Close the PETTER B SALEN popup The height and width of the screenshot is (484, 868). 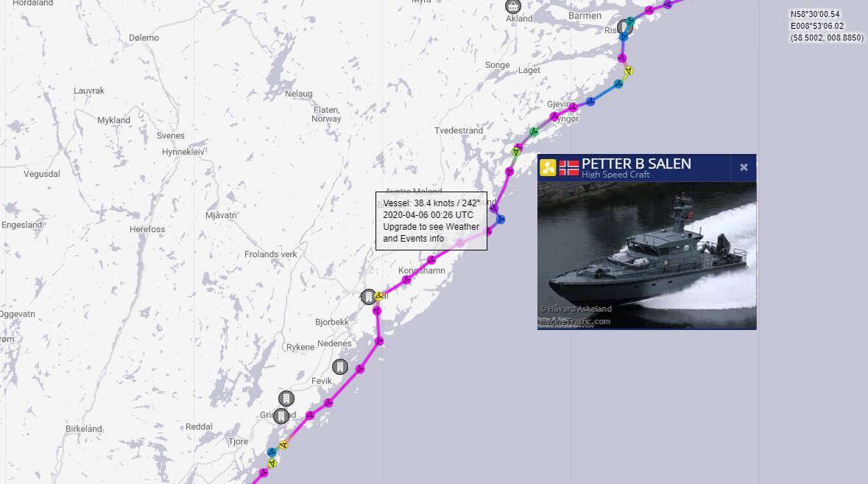[x=744, y=167]
